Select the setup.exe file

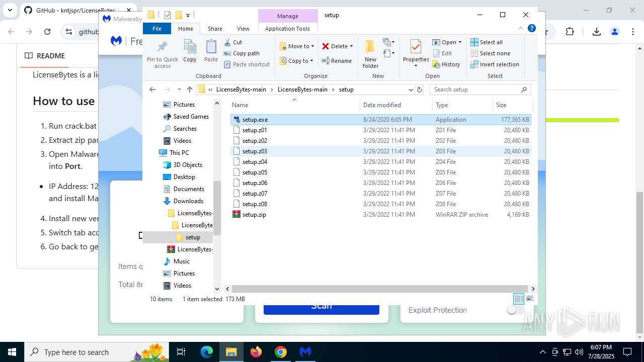pos(380,120)
